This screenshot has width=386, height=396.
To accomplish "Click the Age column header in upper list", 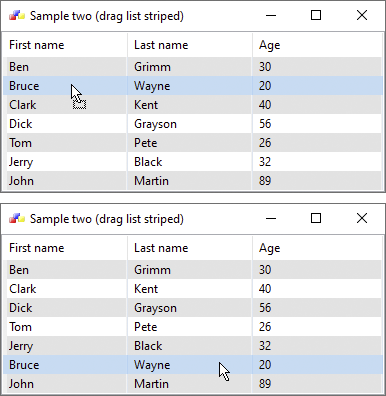I will (317, 45).
